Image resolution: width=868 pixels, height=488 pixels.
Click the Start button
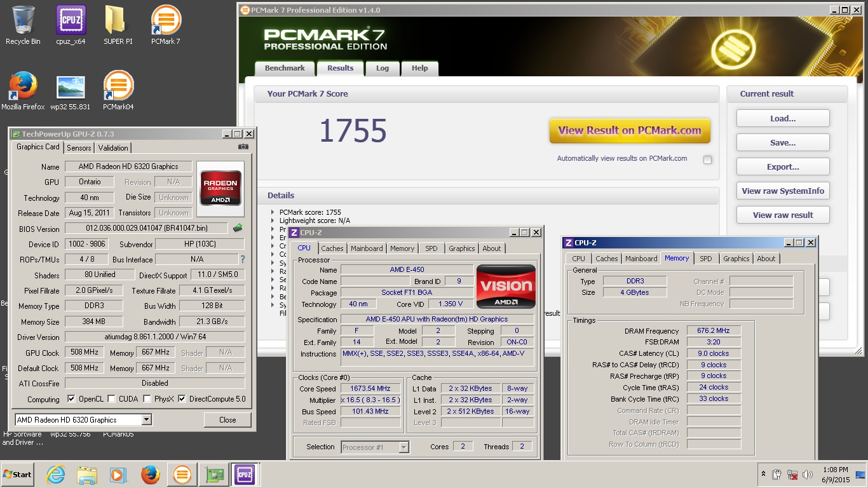click(x=17, y=475)
